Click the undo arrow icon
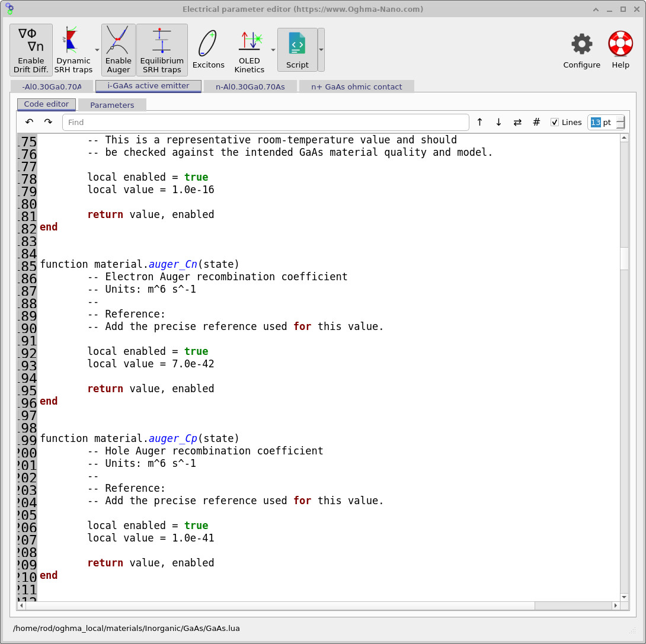 29,122
